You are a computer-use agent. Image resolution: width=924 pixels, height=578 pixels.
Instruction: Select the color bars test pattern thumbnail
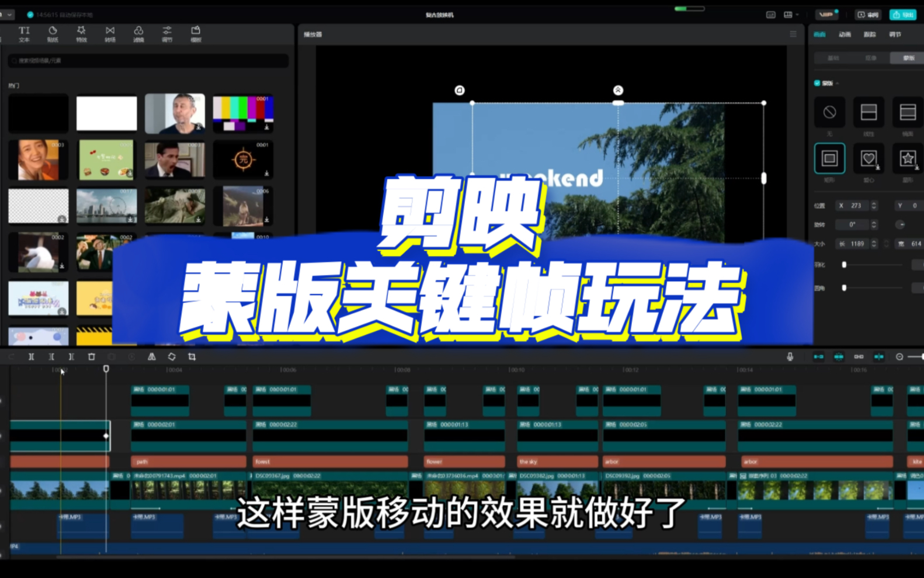point(243,113)
